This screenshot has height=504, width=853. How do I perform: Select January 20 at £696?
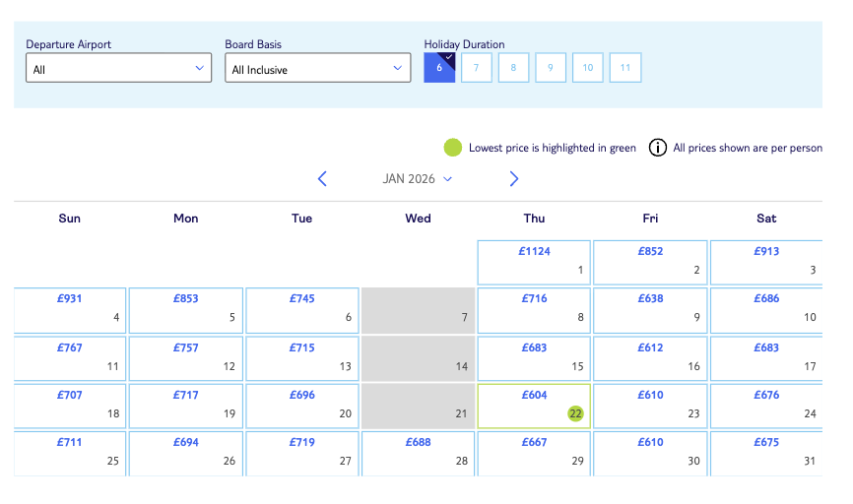pyautogui.click(x=302, y=405)
